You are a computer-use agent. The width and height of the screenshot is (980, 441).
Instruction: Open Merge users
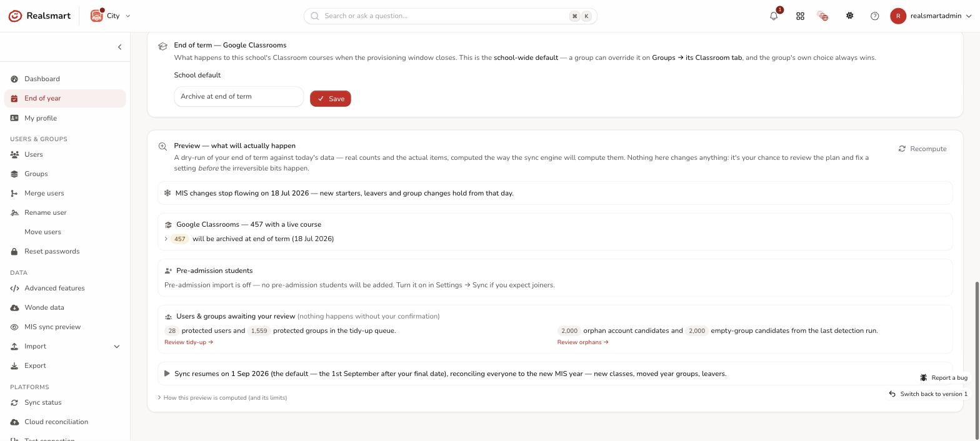click(65, 193)
